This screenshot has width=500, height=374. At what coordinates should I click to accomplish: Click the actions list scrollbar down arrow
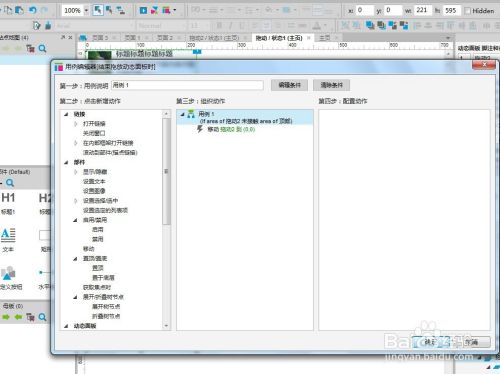point(166,326)
